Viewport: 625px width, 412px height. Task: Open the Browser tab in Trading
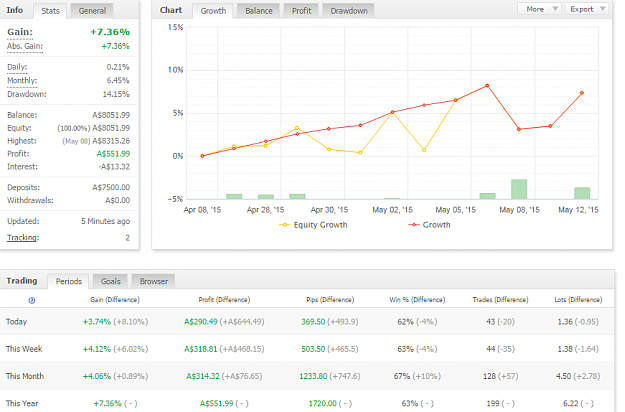click(x=153, y=281)
